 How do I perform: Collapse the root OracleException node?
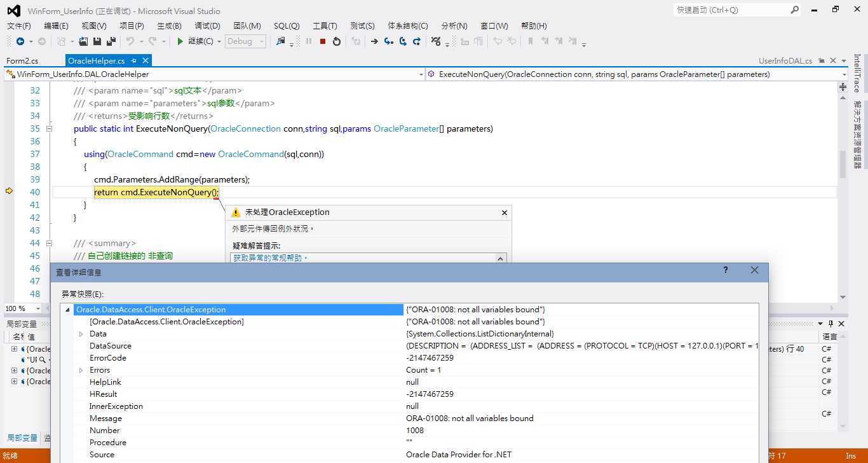pos(67,310)
